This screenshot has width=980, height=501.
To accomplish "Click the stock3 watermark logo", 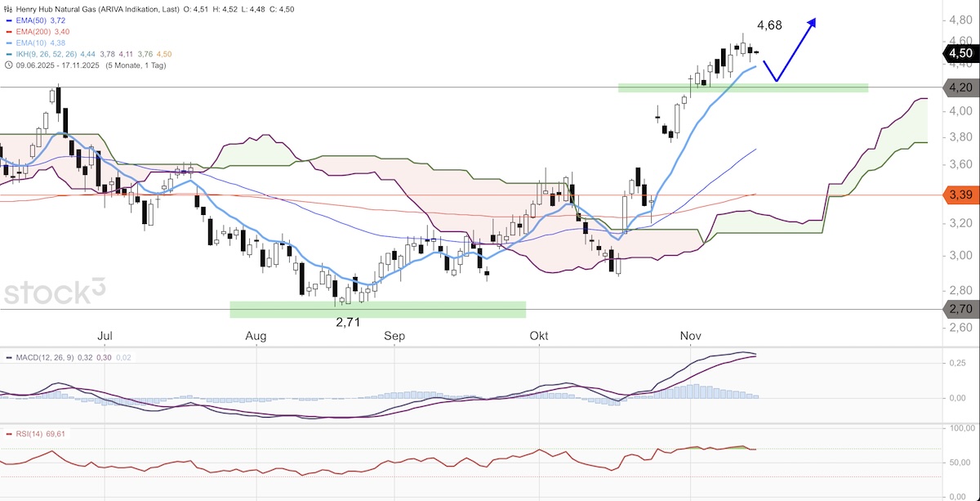I will [54, 293].
